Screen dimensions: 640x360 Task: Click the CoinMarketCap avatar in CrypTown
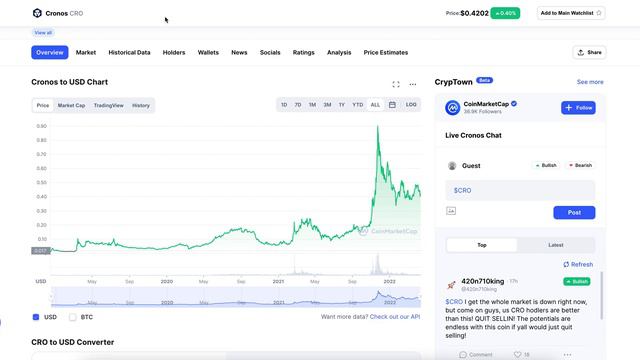pos(453,108)
